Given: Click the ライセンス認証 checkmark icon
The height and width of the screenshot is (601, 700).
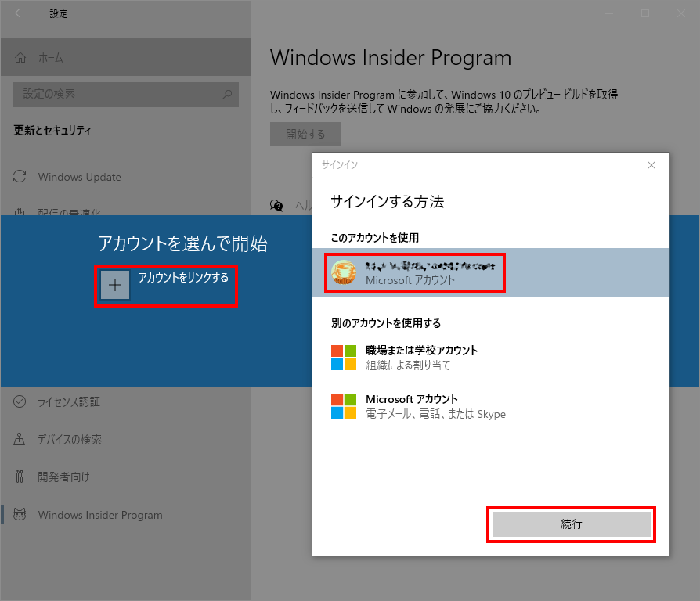Looking at the screenshot, I should coord(20,401).
